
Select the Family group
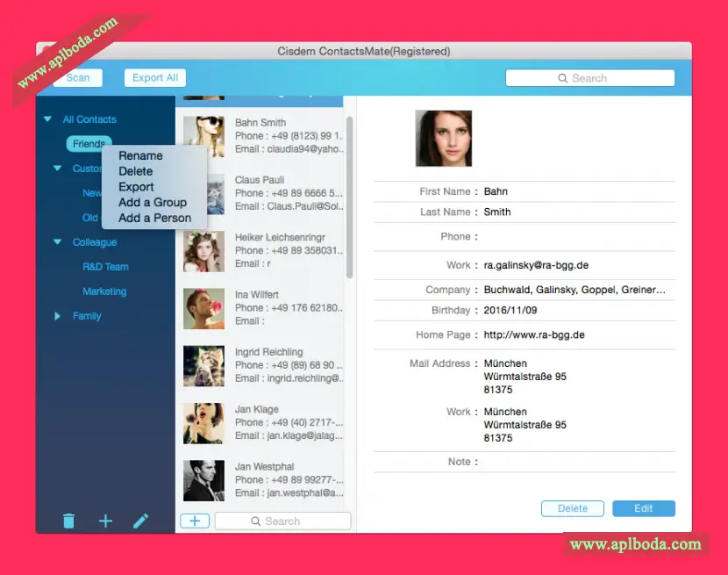pos(87,316)
